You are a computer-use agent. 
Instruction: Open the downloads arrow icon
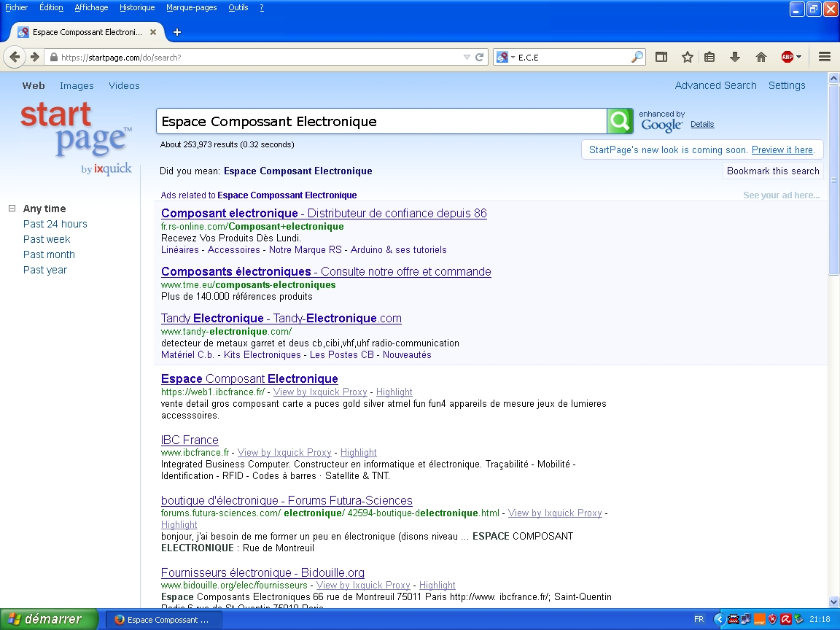[735, 57]
